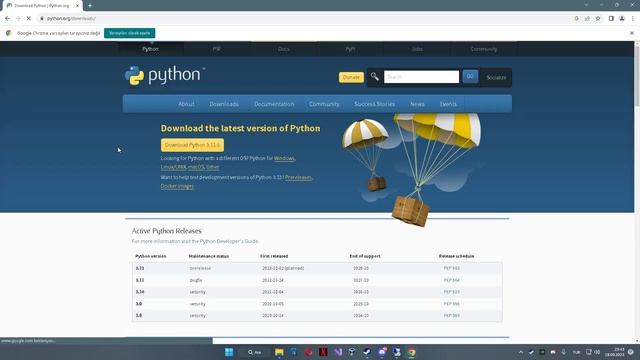Select the Python top-level site tab

(150, 49)
